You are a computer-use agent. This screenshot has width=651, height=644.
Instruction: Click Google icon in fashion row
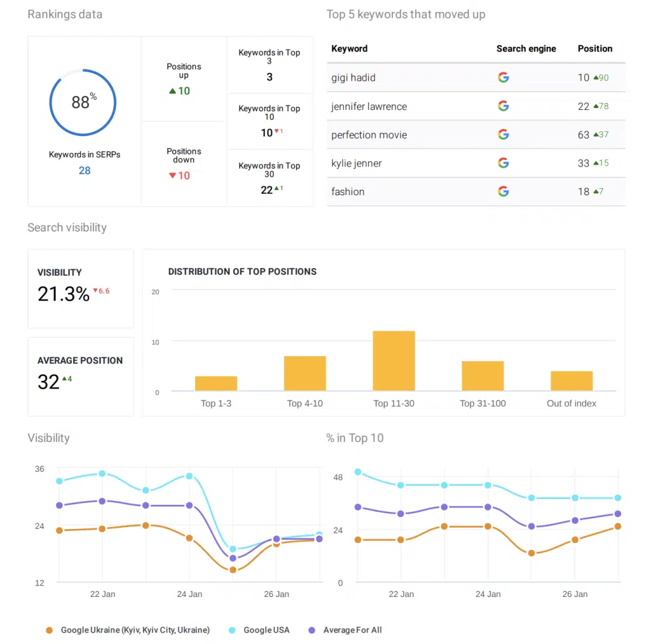504,191
